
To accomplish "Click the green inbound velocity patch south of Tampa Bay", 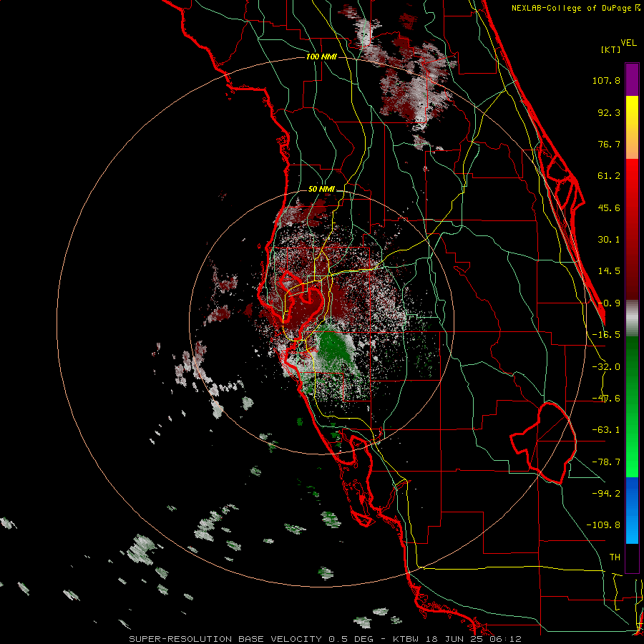I will tap(333, 347).
